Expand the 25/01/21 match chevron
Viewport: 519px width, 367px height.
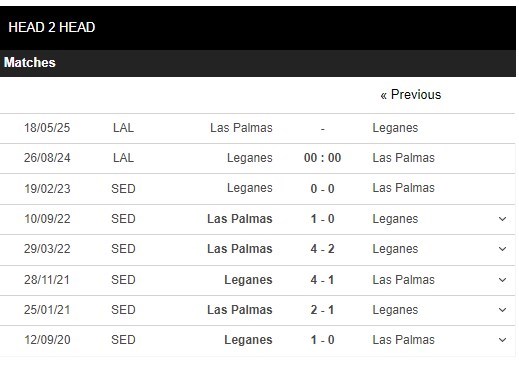(x=502, y=310)
